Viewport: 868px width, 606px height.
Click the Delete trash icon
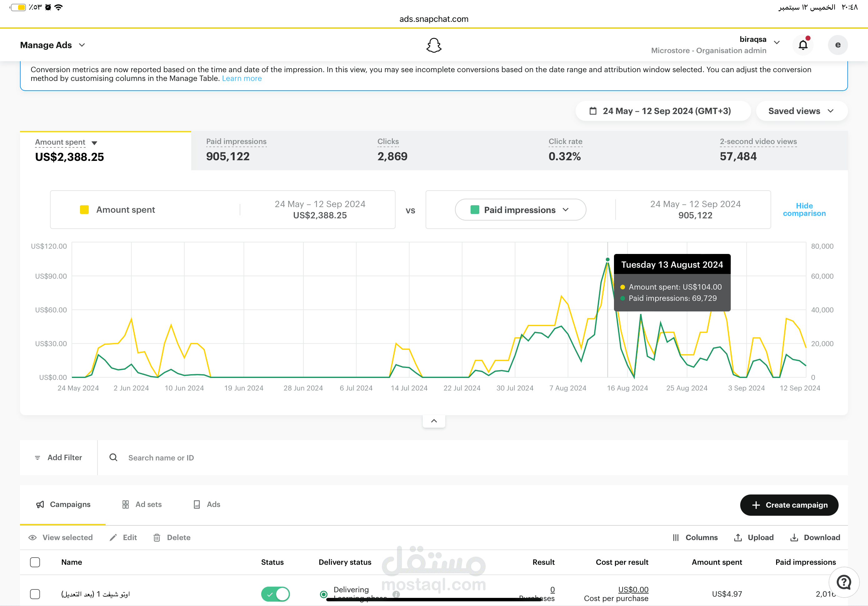click(x=157, y=538)
